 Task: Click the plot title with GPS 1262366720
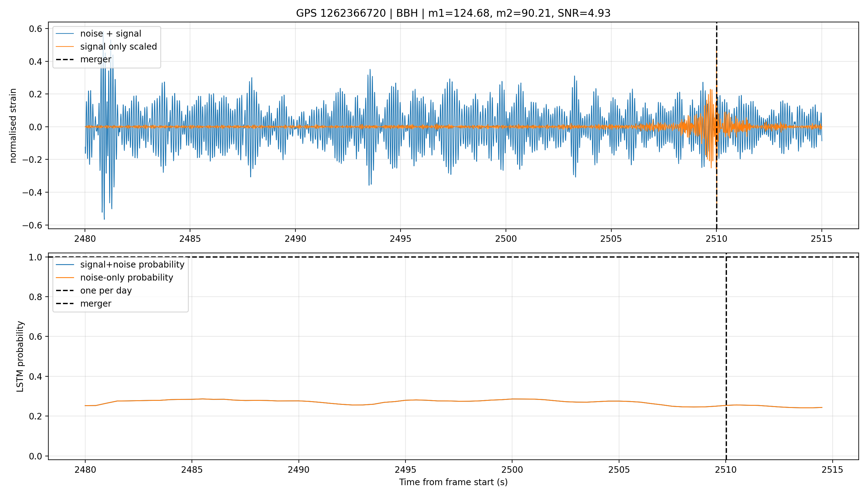[x=453, y=13]
